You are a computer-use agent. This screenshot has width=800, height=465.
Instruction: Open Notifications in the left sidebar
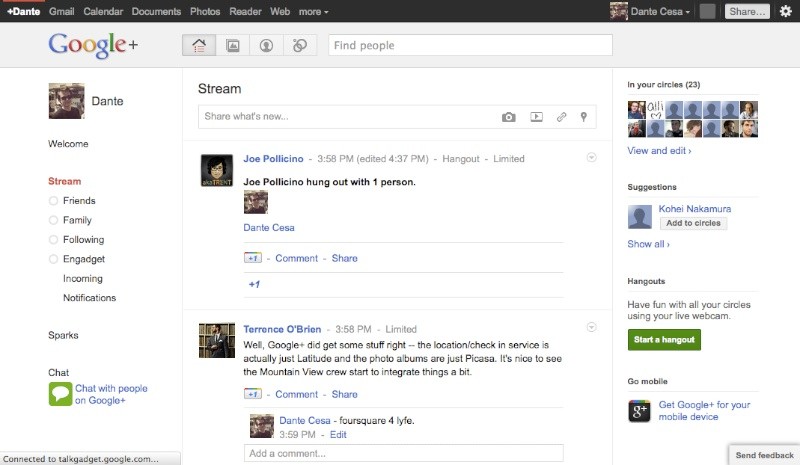click(89, 298)
